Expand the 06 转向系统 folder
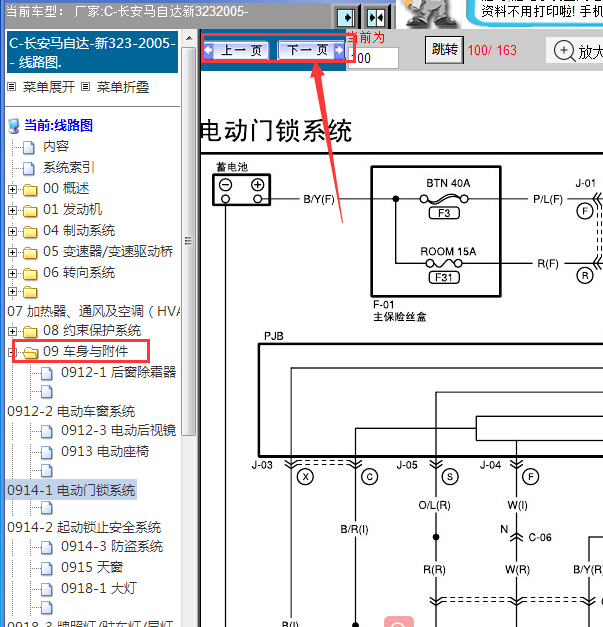Image resolution: width=603 pixels, height=627 pixels. [12, 273]
